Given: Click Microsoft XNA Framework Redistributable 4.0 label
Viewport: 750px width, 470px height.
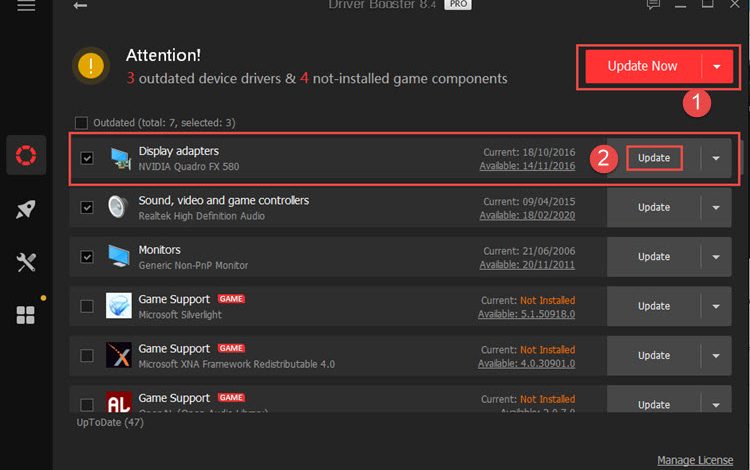Looking at the screenshot, I should pos(236,364).
